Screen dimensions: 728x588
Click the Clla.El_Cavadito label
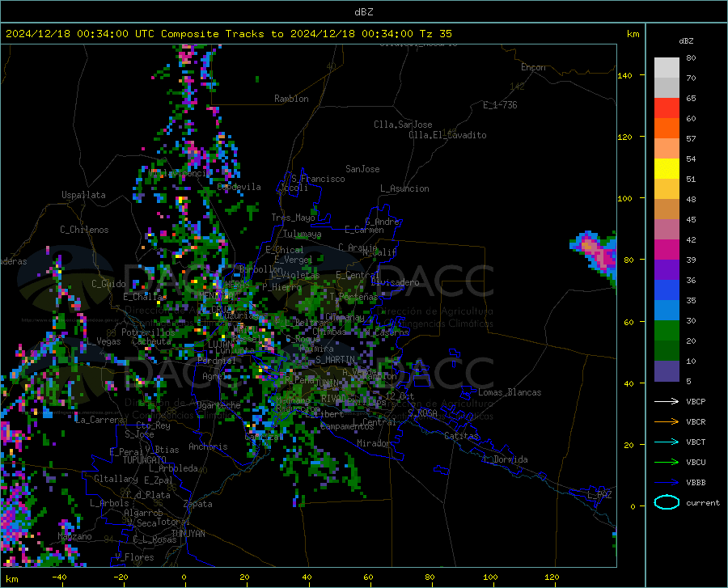click(x=447, y=135)
